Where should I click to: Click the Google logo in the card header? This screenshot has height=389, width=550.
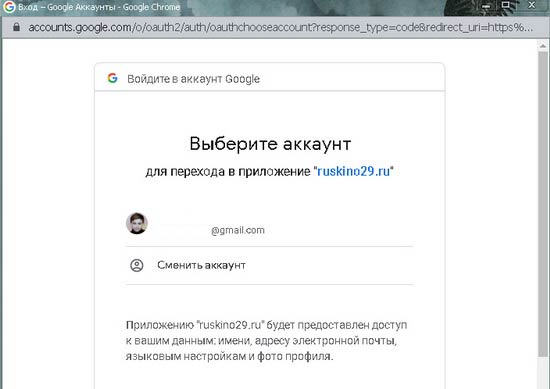coord(113,78)
